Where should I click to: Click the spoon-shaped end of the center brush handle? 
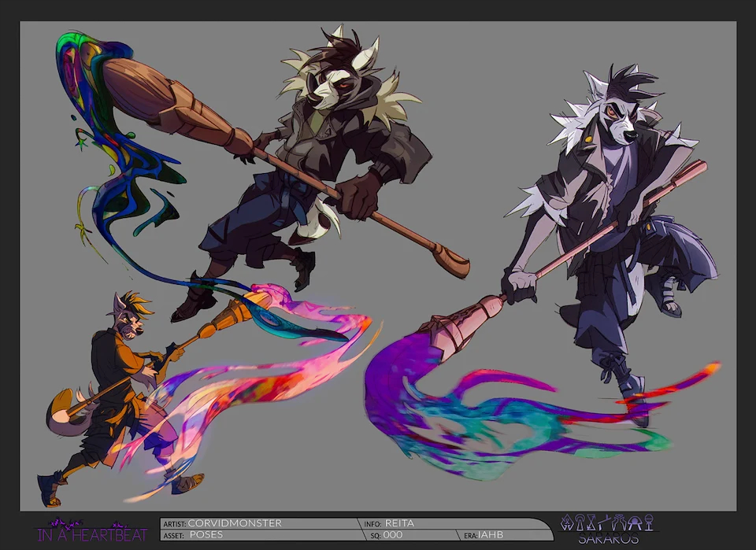click(450, 260)
